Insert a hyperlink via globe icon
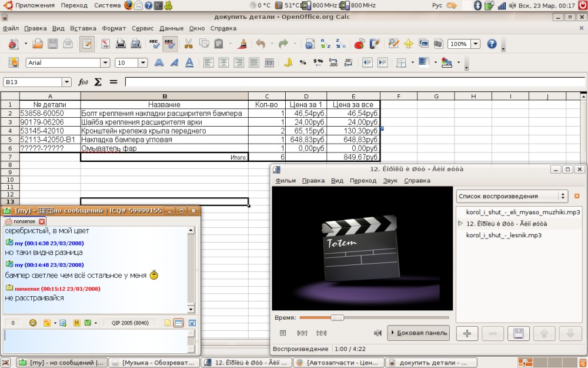The height and width of the screenshot is (368, 588). tap(310, 44)
